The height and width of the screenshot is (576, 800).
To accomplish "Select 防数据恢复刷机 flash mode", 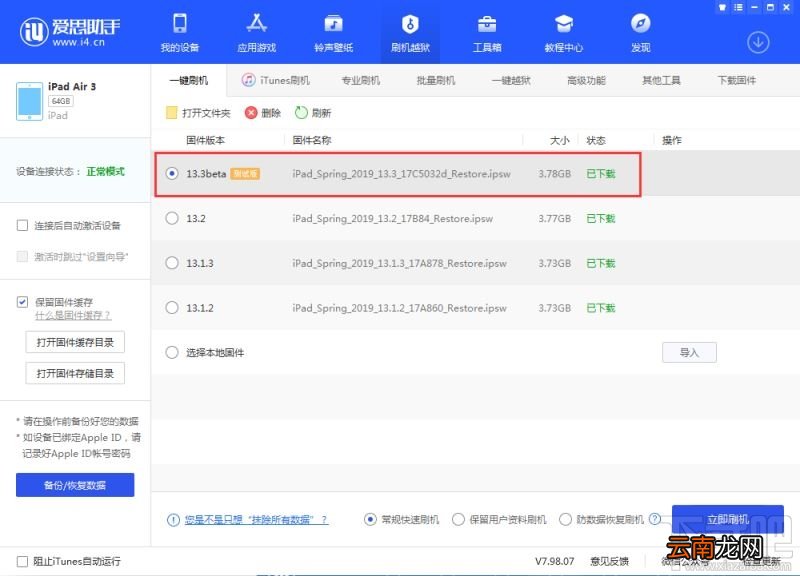I will tap(565, 519).
